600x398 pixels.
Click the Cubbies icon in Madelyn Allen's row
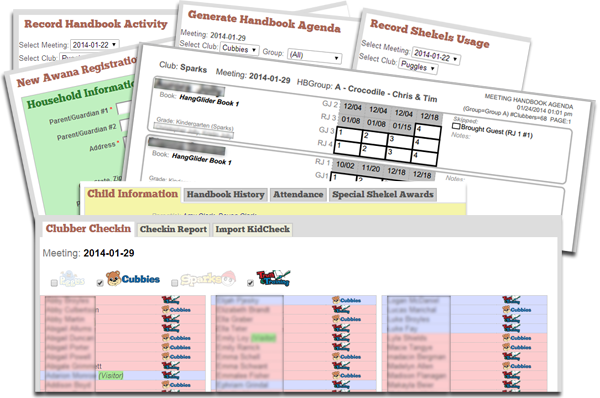517,366
